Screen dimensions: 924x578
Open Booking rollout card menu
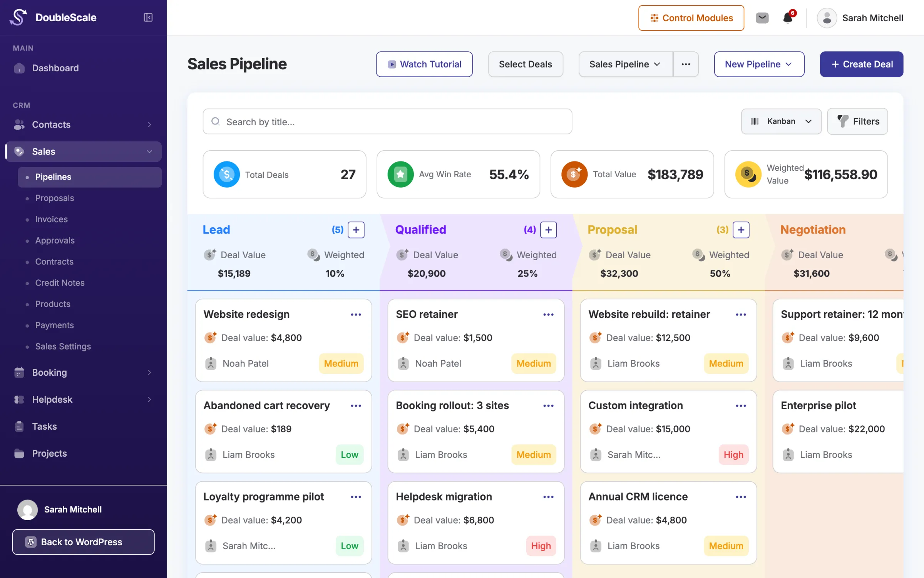(549, 406)
